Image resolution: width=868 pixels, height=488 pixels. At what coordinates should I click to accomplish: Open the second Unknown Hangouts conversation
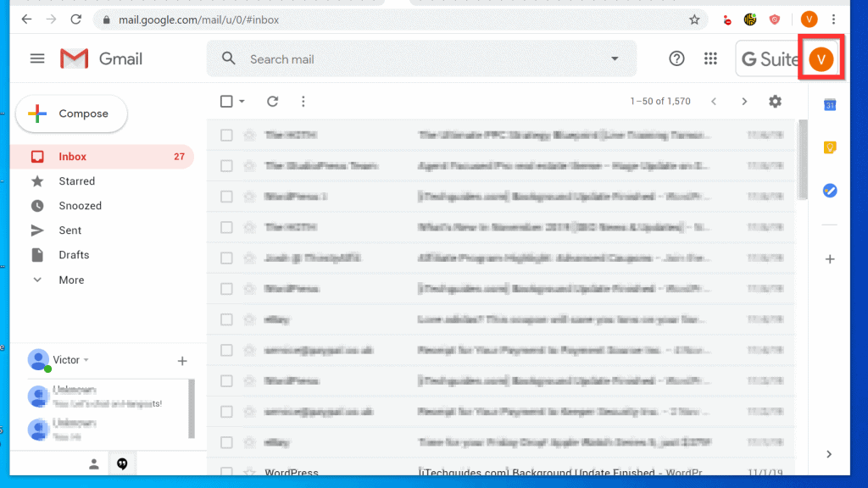click(107, 430)
